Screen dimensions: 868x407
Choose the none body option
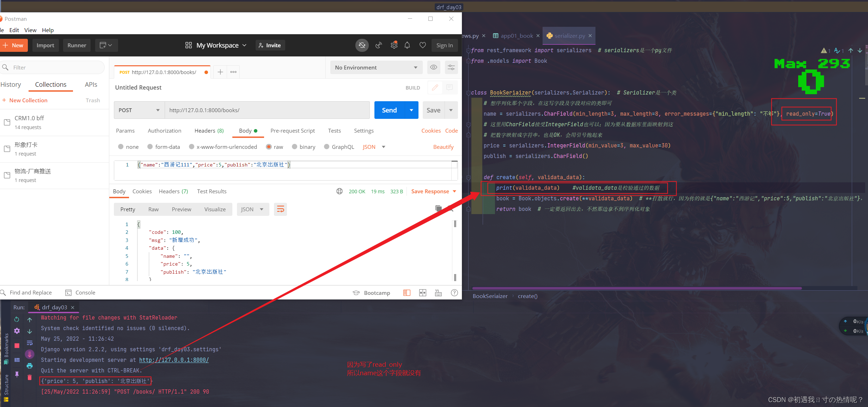[x=128, y=147]
